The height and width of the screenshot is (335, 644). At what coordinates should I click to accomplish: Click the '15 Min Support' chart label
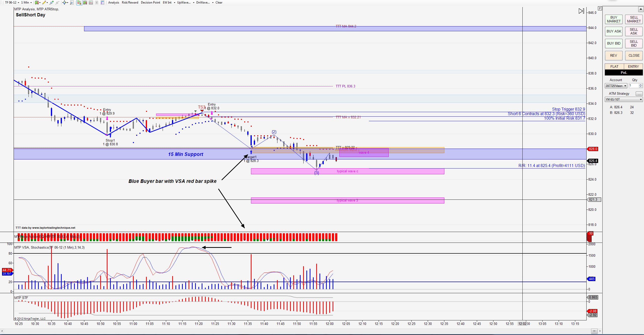tap(186, 154)
